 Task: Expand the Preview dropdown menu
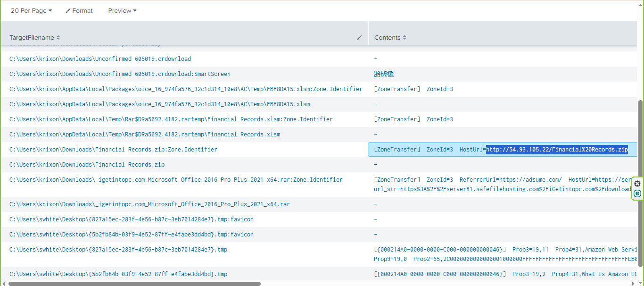tap(123, 10)
